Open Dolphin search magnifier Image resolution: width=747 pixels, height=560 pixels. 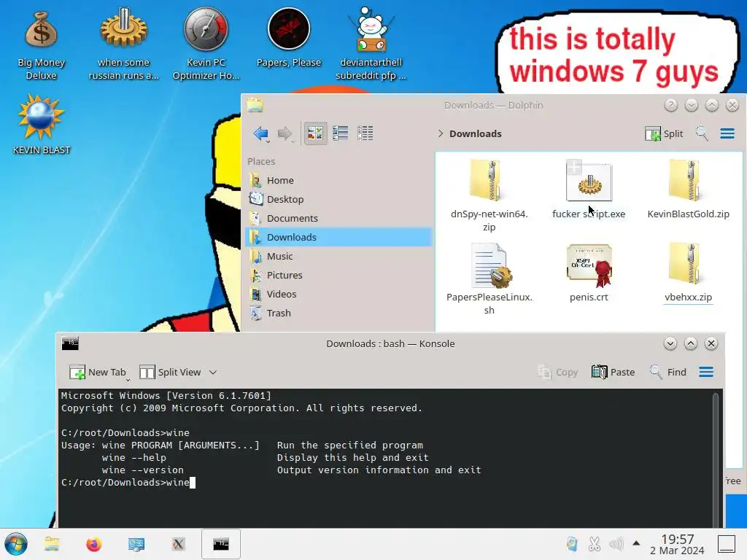tap(702, 133)
